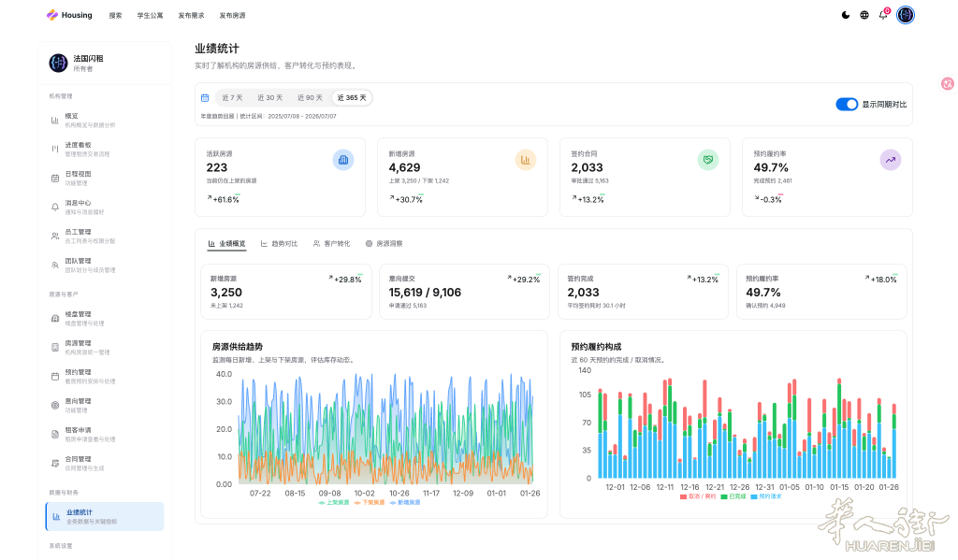
Task: Open 预约管理 in the sidebar
Action: (x=105, y=376)
